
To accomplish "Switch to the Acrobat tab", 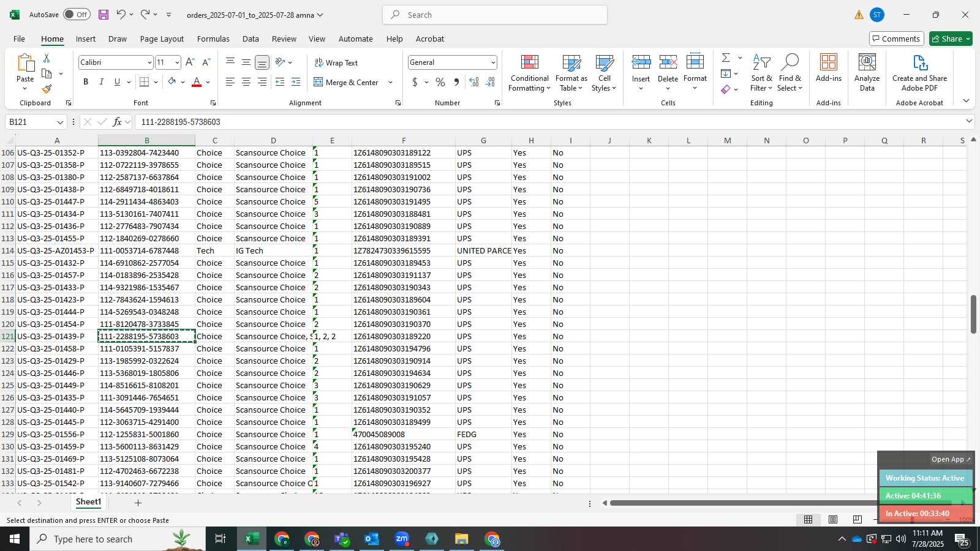I will [430, 39].
